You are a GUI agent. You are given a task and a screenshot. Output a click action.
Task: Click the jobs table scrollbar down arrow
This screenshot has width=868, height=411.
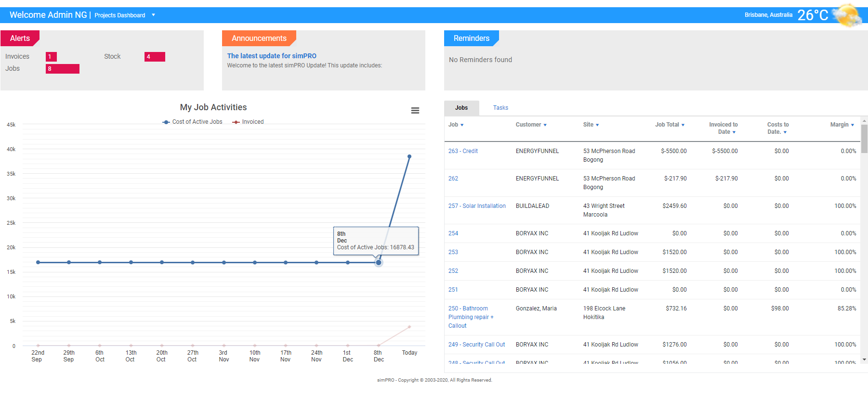864,360
